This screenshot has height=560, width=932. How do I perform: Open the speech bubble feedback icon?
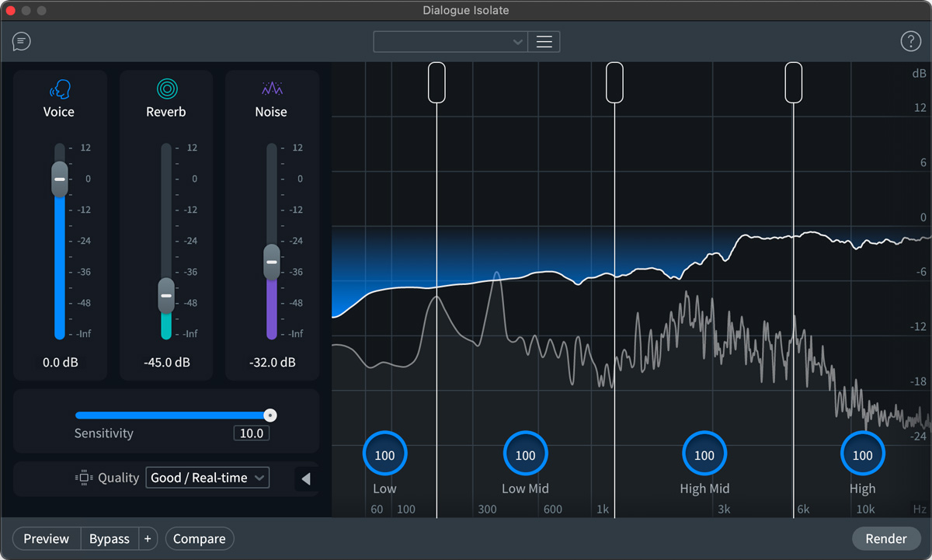point(22,41)
